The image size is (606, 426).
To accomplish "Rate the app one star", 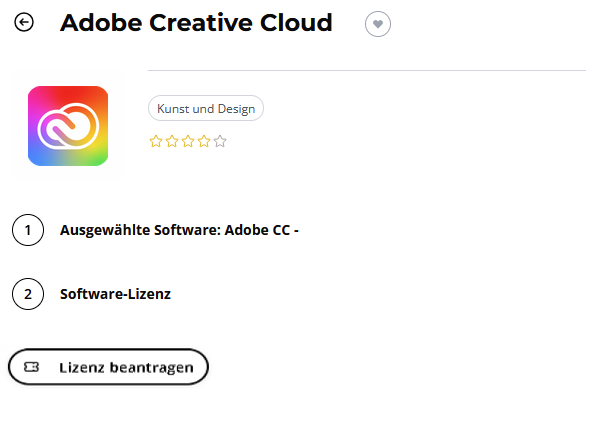I will point(156,141).
